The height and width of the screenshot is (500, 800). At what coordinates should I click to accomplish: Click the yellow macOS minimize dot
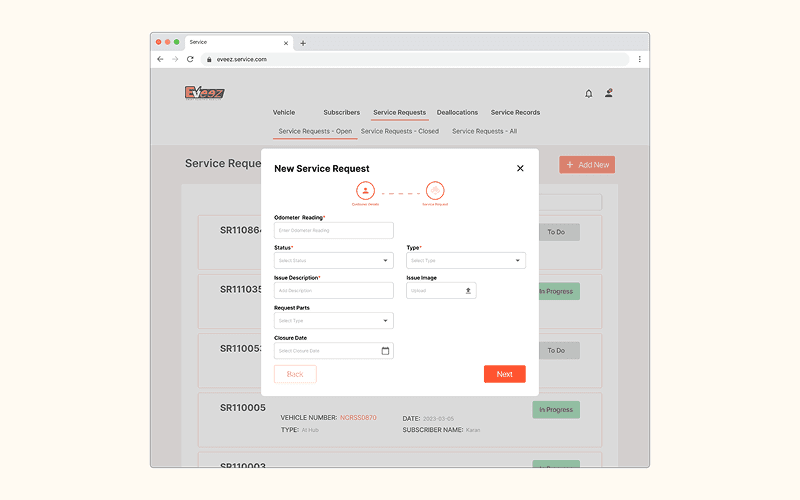pos(167,42)
